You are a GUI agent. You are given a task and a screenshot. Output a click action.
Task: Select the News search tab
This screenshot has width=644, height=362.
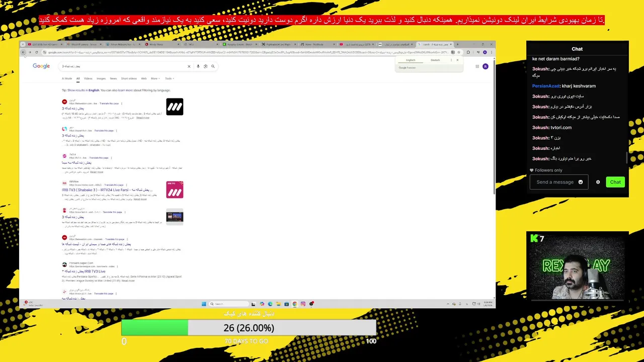[x=113, y=78]
